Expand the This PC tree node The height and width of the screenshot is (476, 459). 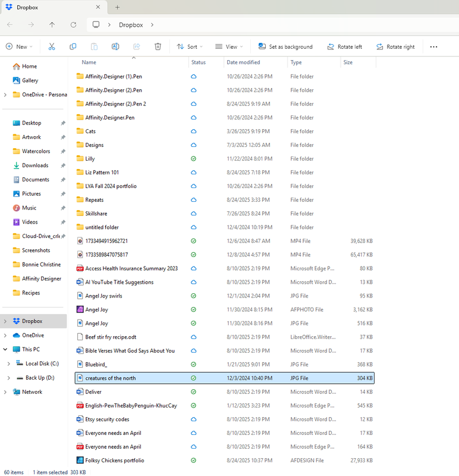tap(5, 349)
